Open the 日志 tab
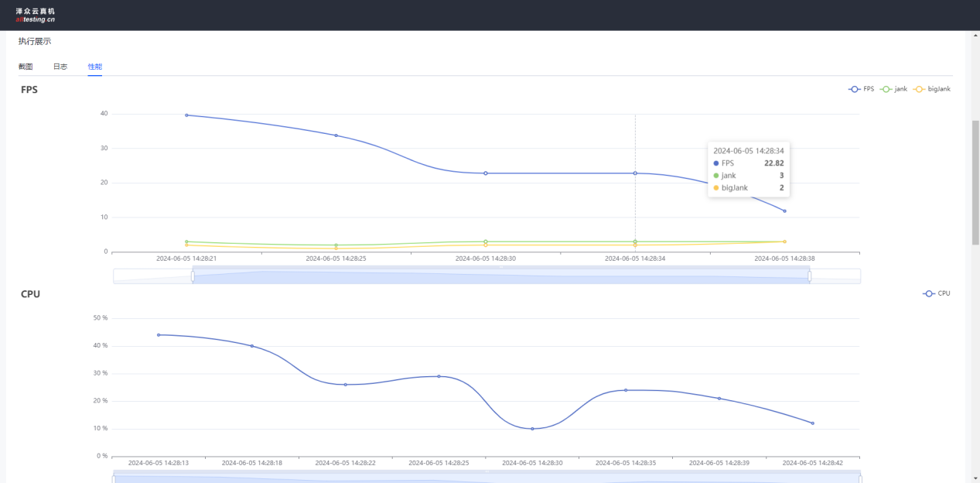This screenshot has width=980, height=483. (60, 67)
